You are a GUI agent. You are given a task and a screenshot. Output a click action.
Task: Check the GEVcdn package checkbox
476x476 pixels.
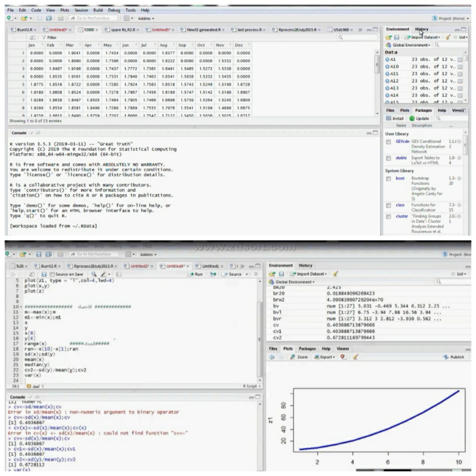(389, 142)
